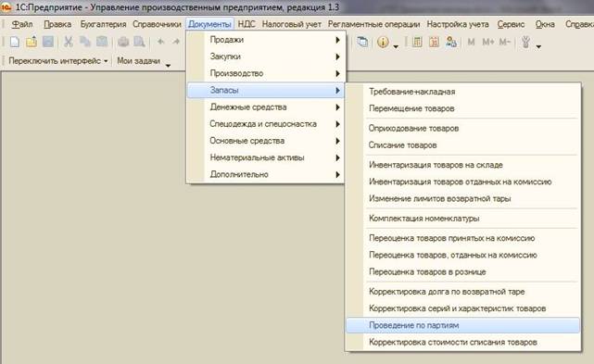The image size is (594, 364).
Task: Expand the Нематериальные активы submenu
Action: click(x=266, y=157)
